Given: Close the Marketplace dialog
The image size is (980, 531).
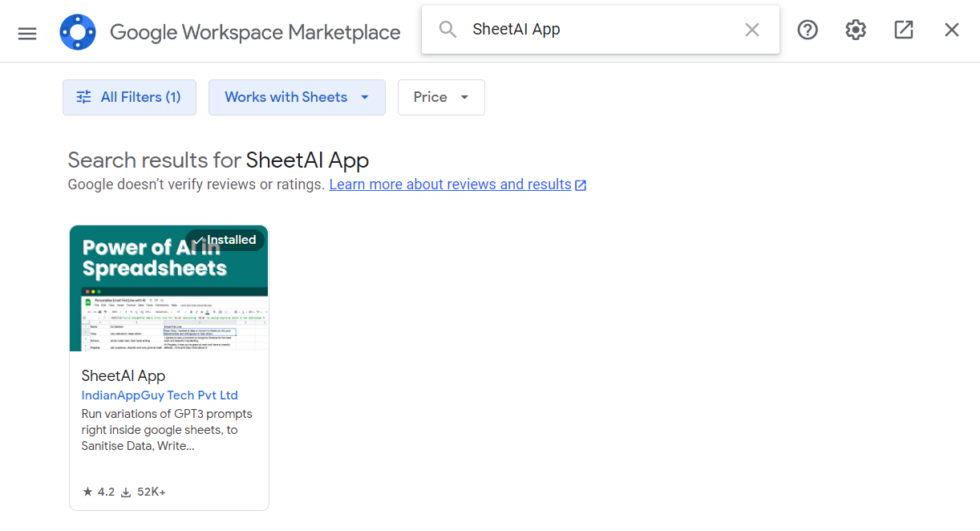Looking at the screenshot, I should (x=952, y=30).
